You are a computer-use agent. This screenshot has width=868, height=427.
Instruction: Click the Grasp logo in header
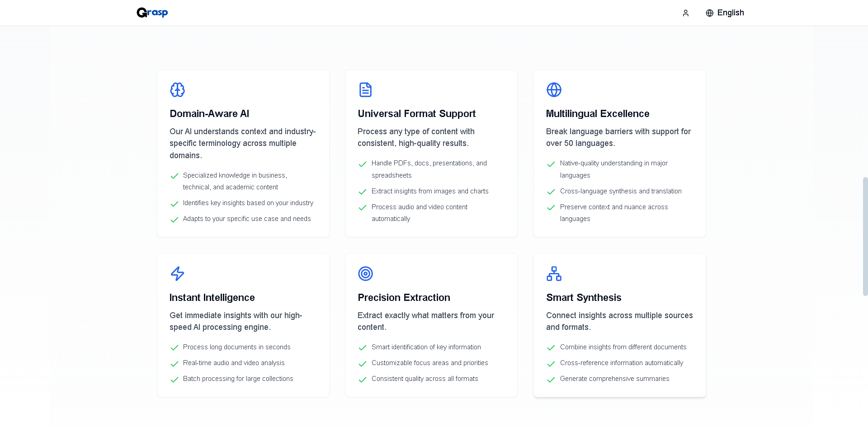click(152, 13)
